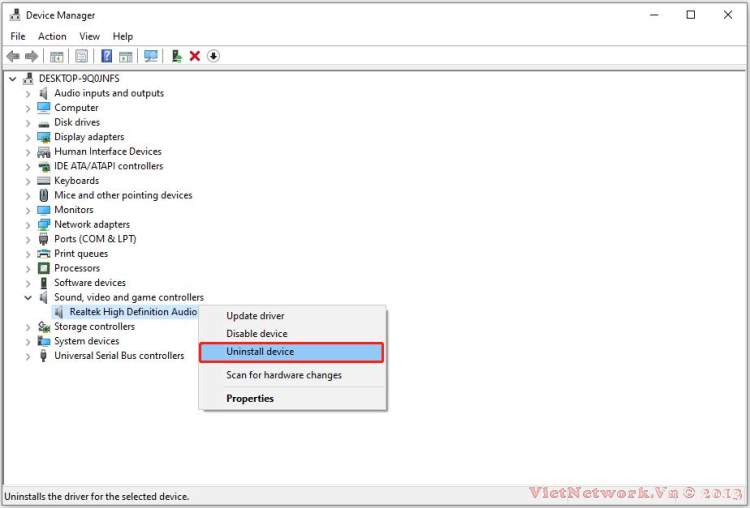Click the red X Uninstall device toolbar icon

tap(195, 56)
